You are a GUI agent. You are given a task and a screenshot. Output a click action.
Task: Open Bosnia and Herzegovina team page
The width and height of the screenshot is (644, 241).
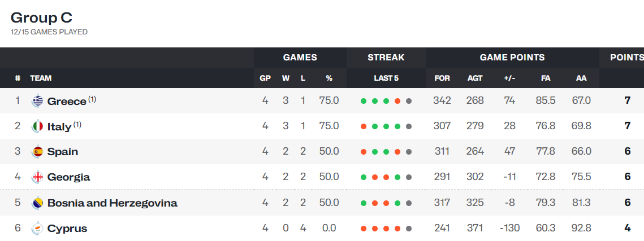point(113,203)
